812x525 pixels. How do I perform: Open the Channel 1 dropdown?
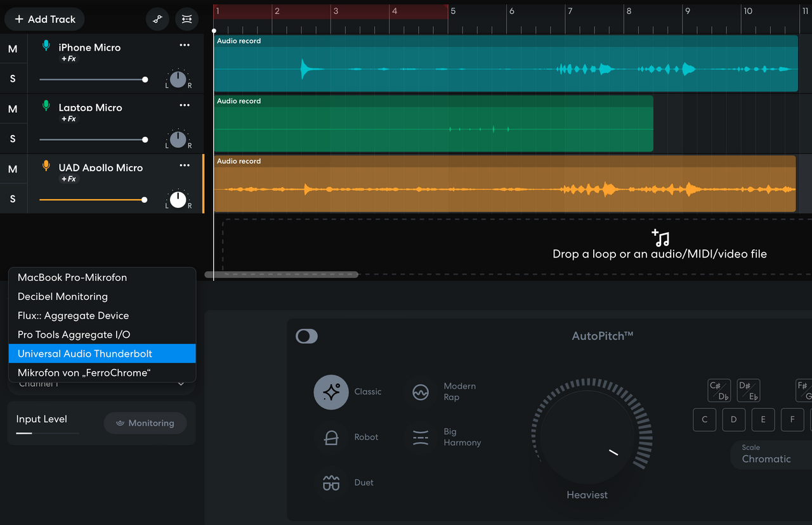[x=101, y=384]
